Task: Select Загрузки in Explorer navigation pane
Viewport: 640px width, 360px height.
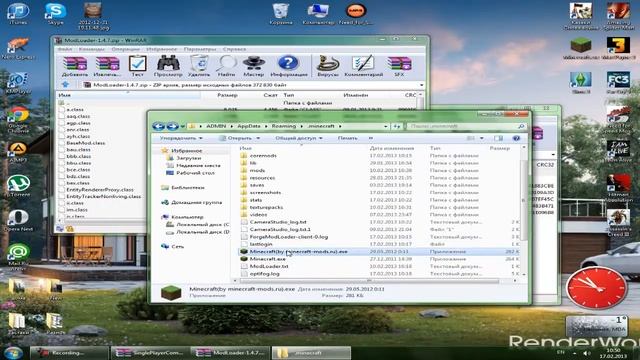Action: [189, 158]
